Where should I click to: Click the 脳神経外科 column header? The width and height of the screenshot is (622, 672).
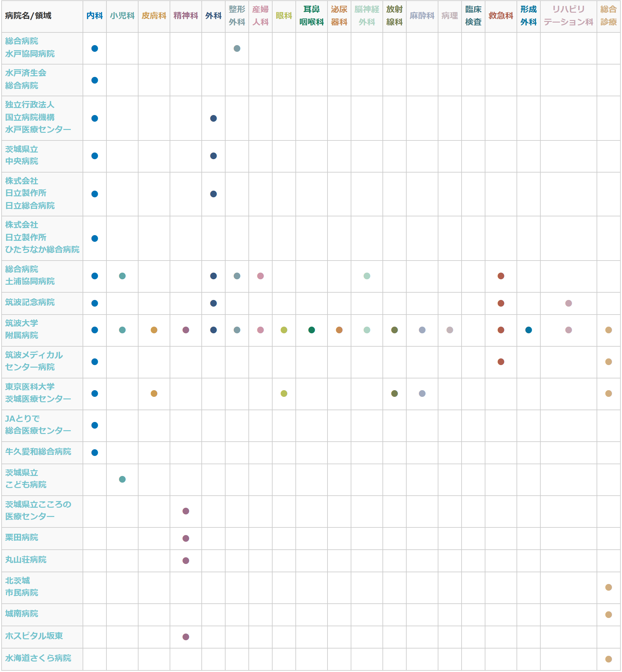[x=367, y=16]
